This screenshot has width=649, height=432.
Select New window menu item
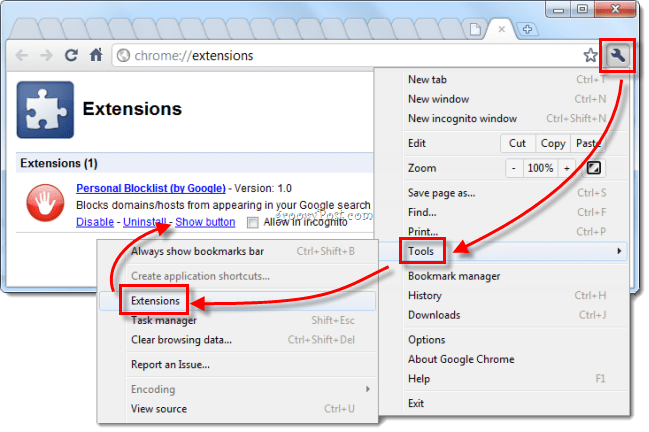[507, 99]
